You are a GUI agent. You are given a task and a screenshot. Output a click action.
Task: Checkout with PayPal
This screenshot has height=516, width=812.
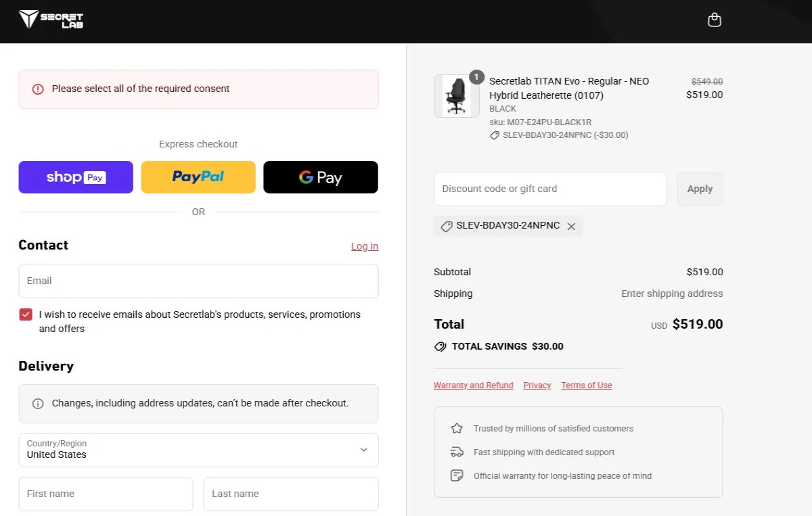click(x=198, y=177)
